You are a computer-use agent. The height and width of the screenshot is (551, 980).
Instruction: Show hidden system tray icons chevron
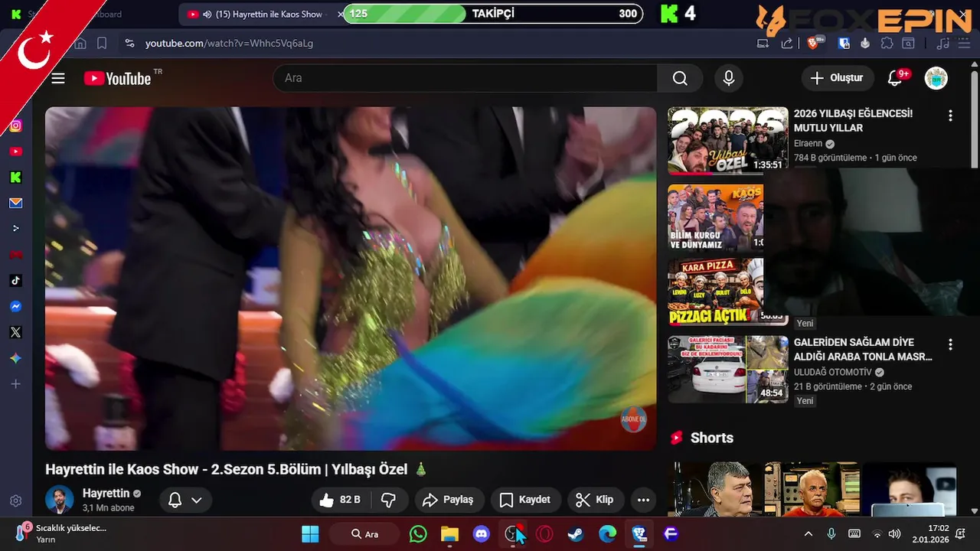tap(808, 533)
